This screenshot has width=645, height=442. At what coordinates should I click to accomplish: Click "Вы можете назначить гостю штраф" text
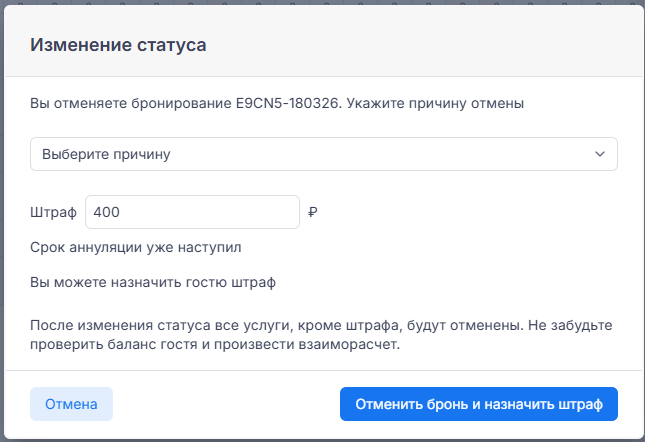152,282
